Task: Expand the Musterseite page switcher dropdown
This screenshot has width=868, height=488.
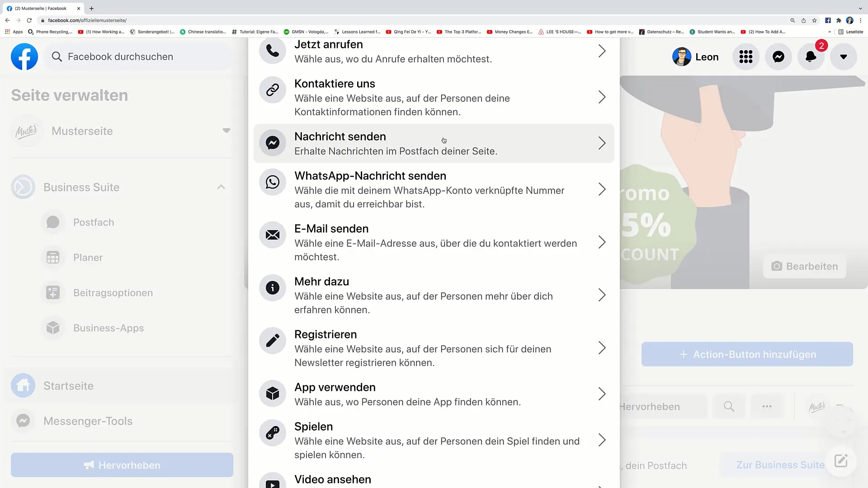Action: [x=226, y=131]
